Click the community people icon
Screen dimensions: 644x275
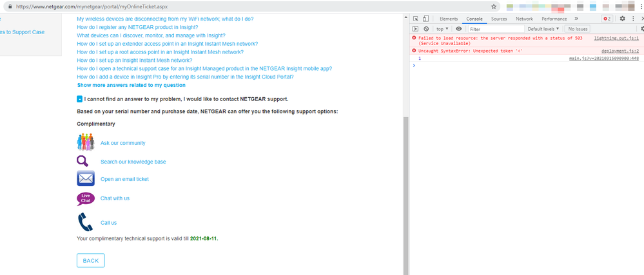[x=86, y=142]
